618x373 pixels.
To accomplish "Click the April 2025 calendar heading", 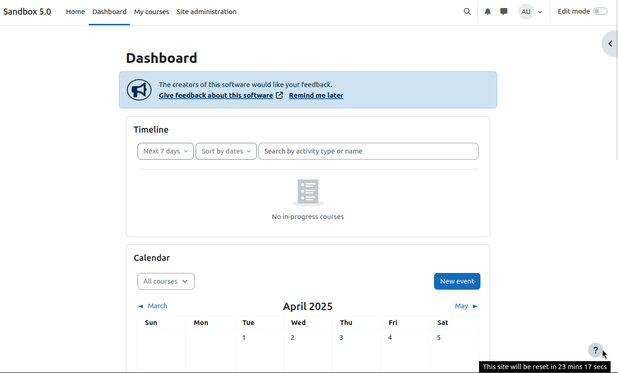I will coord(308,306).
